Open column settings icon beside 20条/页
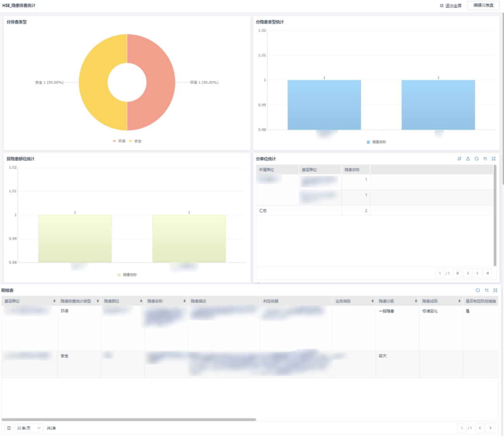 pyautogui.click(x=9, y=428)
